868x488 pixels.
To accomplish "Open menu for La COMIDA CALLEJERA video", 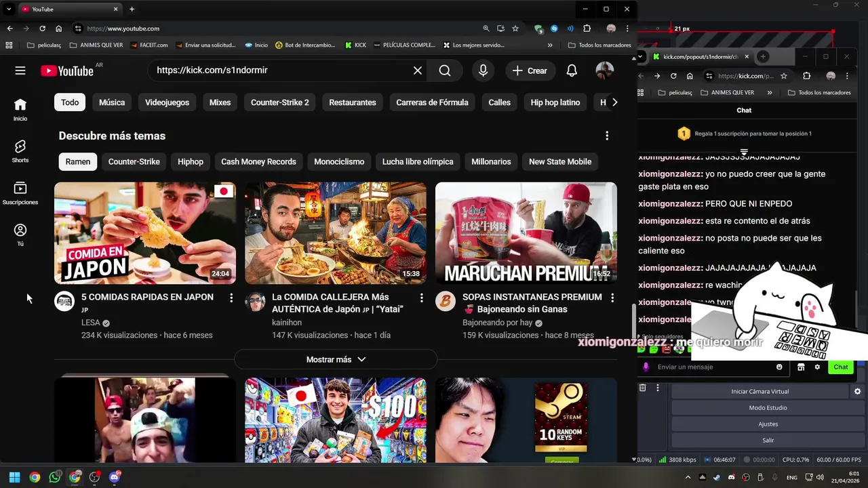I will [422, 298].
